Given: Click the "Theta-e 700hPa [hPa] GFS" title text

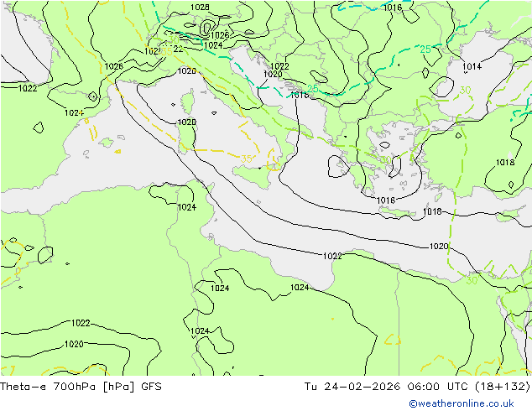Looking at the screenshot, I should [x=81, y=387].
